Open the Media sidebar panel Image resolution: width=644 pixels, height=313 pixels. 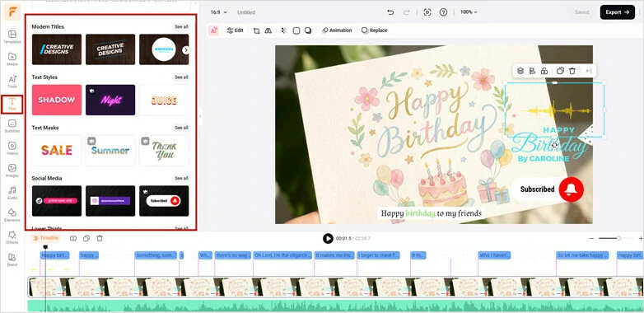tap(12, 59)
